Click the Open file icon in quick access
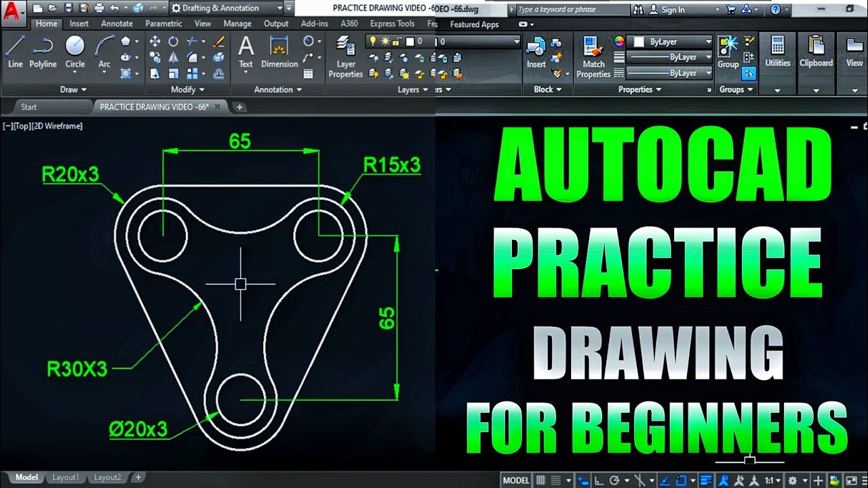868x488 pixels. 53,8
